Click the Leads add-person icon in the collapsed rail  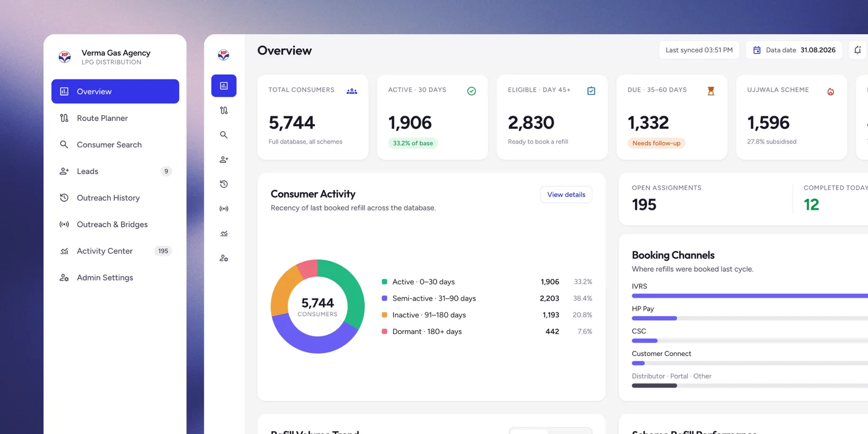[224, 159]
